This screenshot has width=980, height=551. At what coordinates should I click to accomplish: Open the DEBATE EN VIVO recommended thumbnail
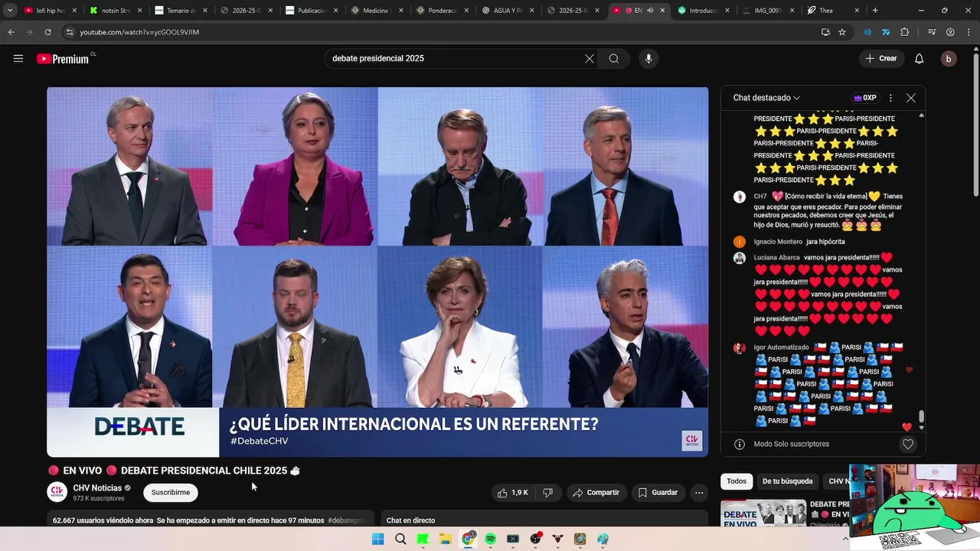point(763,514)
